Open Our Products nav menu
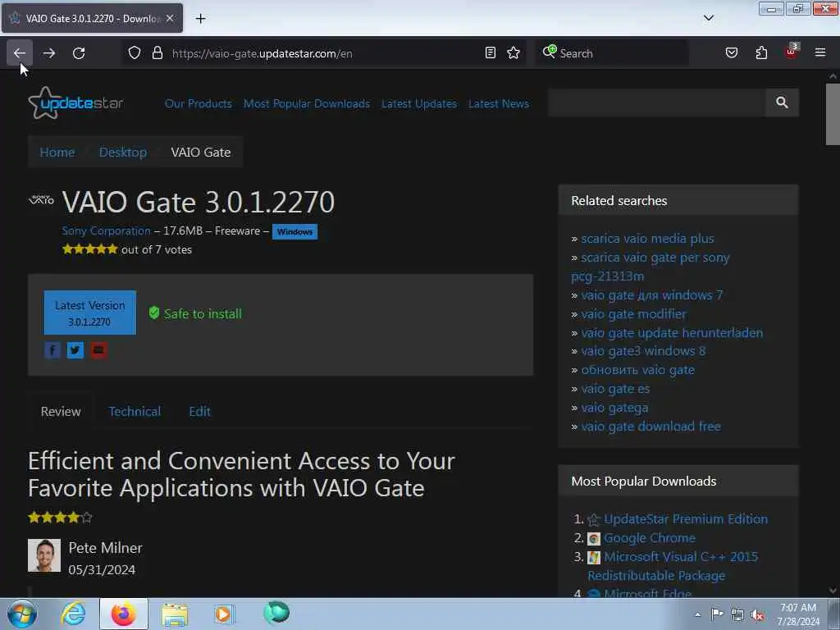Screen dimensions: 840x630 pyautogui.click(x=199, y=103)
